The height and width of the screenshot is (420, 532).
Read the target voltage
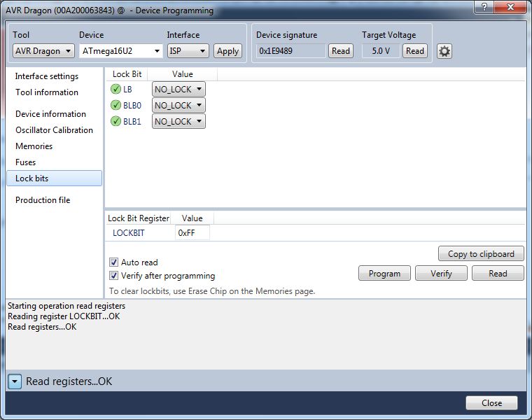(415, 51)
